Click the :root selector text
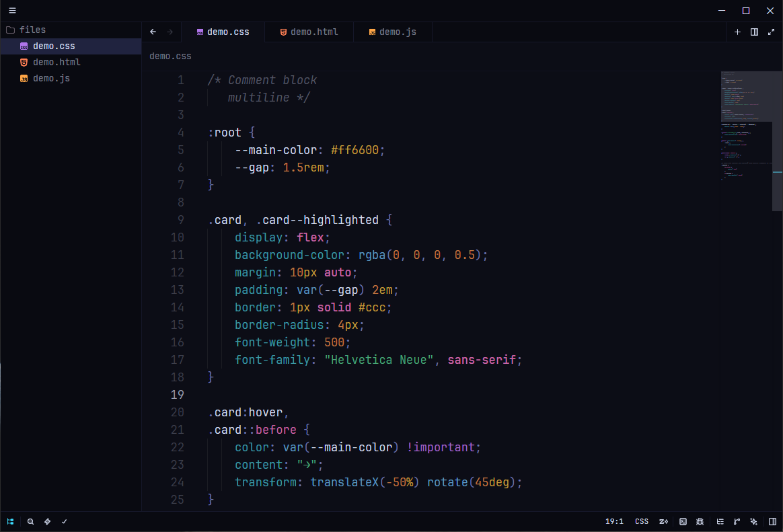783x532 pixels. click(225, 132)
